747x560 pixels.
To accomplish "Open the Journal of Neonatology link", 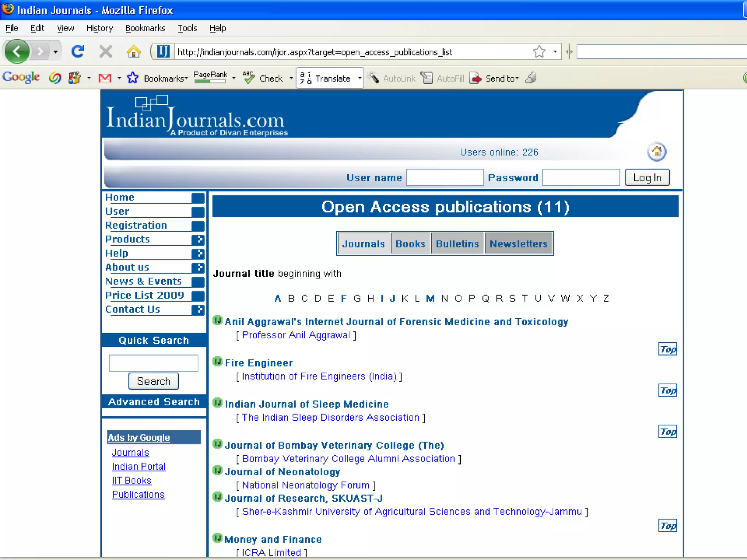I will pyautogui.click(x=282, y=472).
